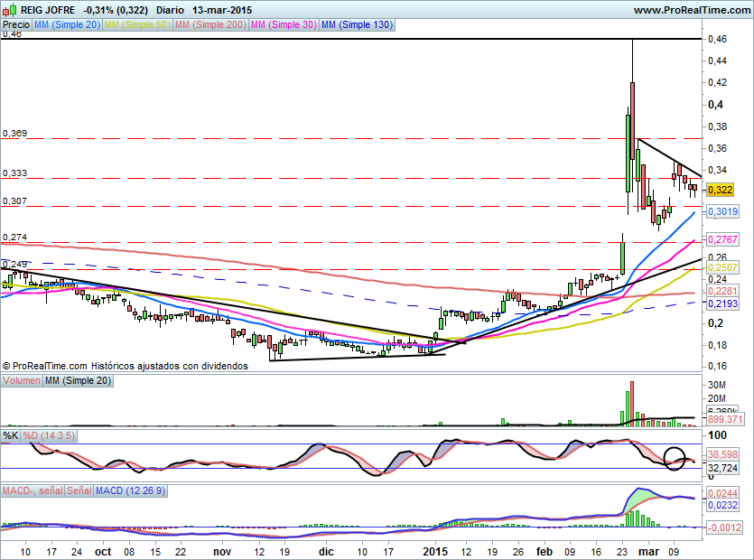Viewport: 754px width, 560px height.
Task: Select the Volumen panel label
Action: coord(22,380)
